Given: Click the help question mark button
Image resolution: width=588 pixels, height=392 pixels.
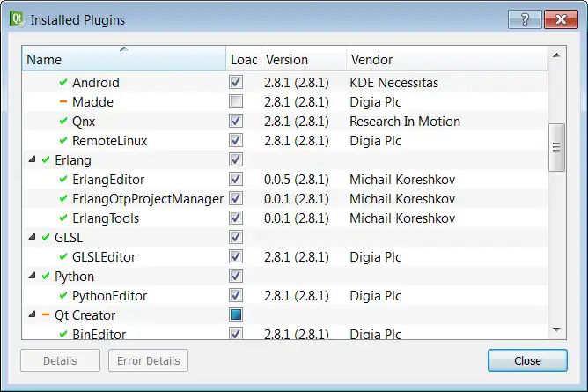Looking at the screenshot, I should (x=525, y=19).
